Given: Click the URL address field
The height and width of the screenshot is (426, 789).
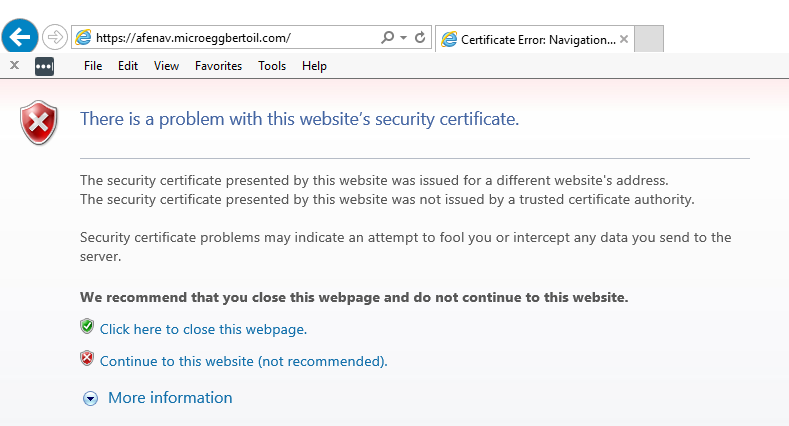Looking at the screenshot, I should [230, 38].
